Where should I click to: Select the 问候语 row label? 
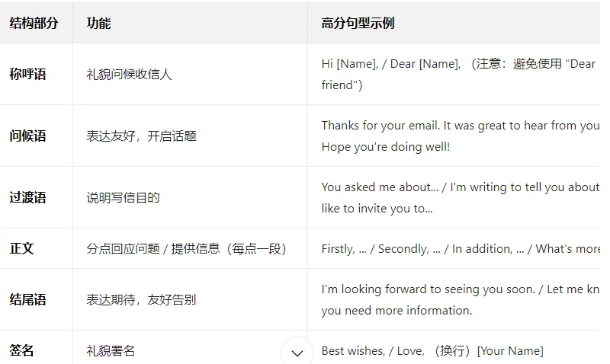[x=27, y=136]
